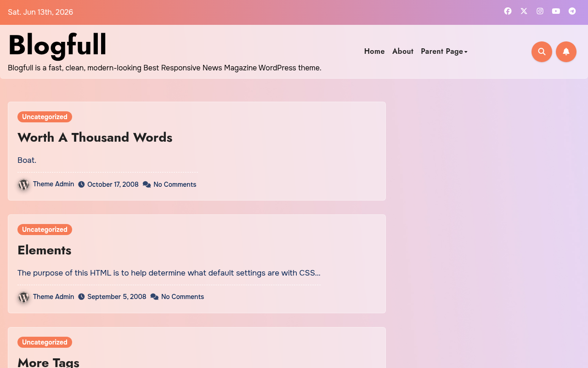This screenshot has width=588, height=368.
Task: Open the Instagram social link
Action: click(x=540, y=11)
